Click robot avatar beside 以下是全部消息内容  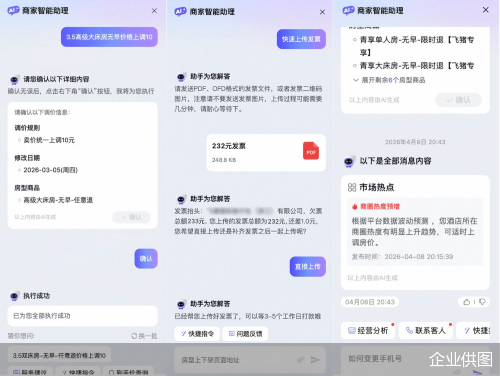(x=349, y=162)
